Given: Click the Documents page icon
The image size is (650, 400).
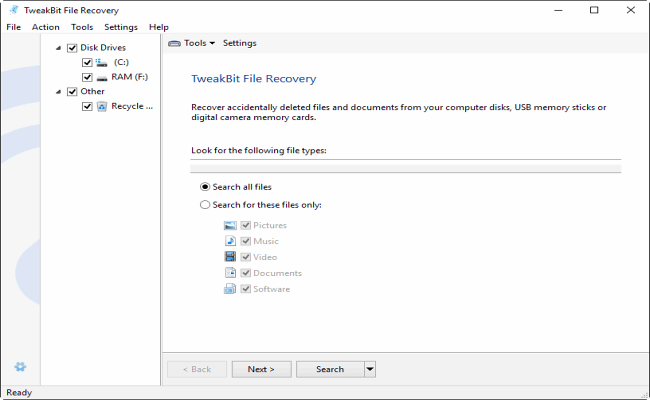Looking at the screenshot, I should pos(230,273).
